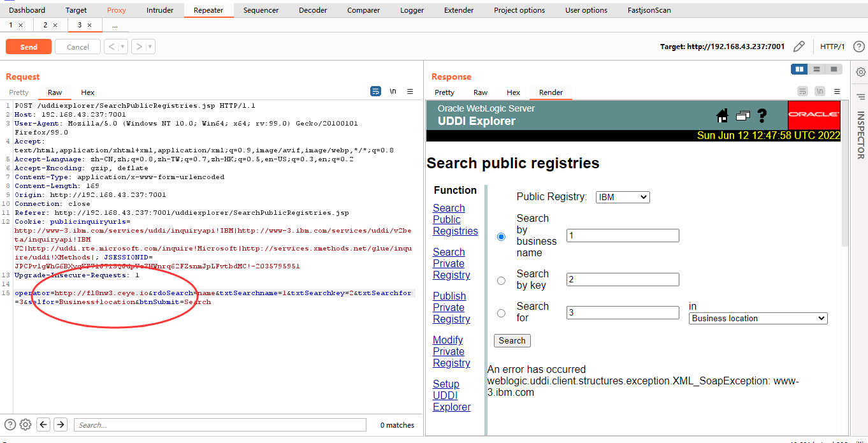Expand the history back dropdown arrow
Screen dimensions: 868x443
122,47
